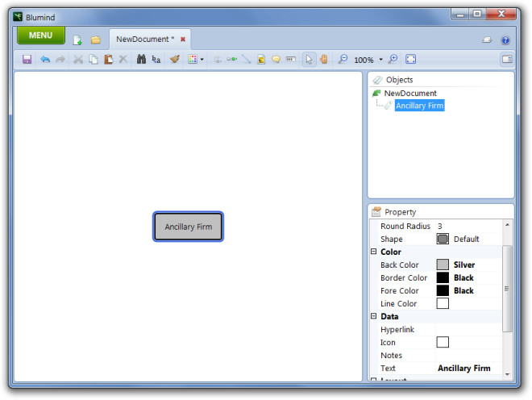Select the Round Radius property label

tap(405, 226)
